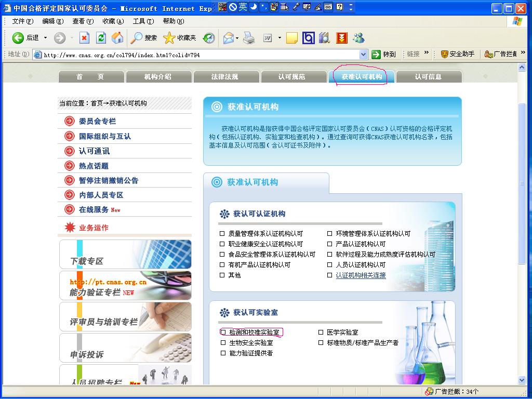Open the address bar URL dropdown
This screenshot has width=532, height=399.
[363, 54]
